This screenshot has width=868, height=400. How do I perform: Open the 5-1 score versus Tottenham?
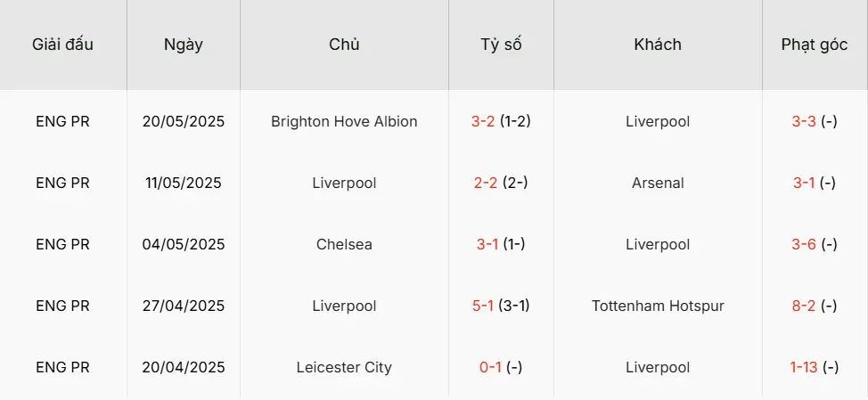point(485,306)
